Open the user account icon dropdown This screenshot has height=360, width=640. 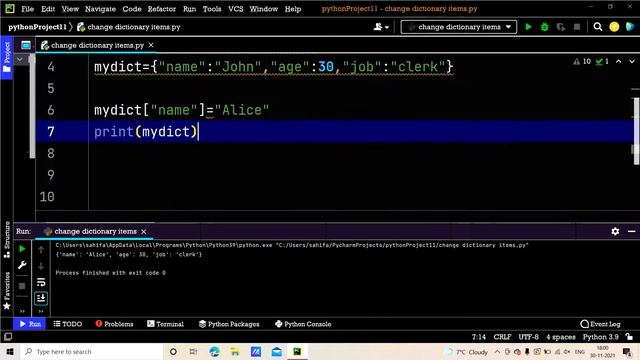[381, 27]
